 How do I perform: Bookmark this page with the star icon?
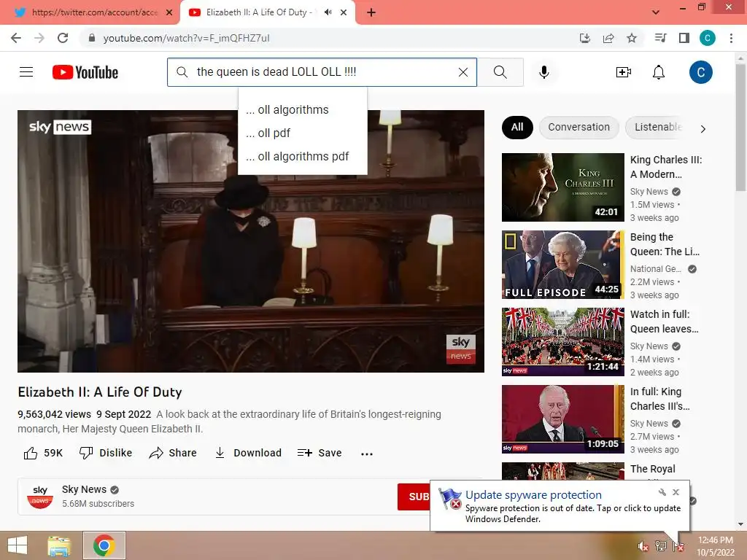[x=632, y=38]
